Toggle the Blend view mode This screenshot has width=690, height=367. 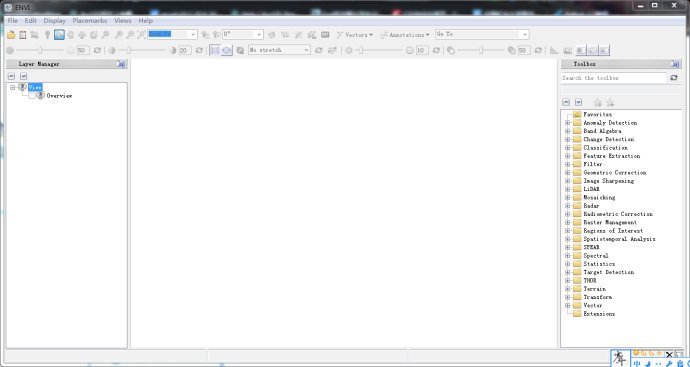point(581,51)
